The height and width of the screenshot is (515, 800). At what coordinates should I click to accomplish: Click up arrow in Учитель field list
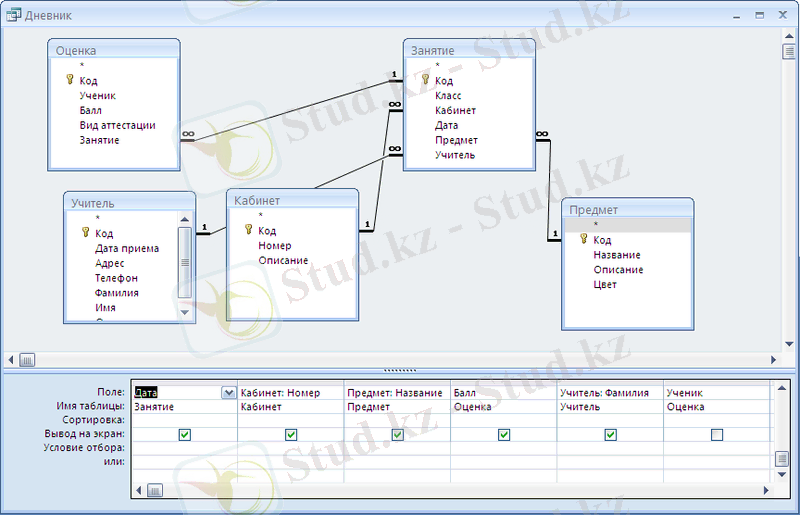pos(185,219)
